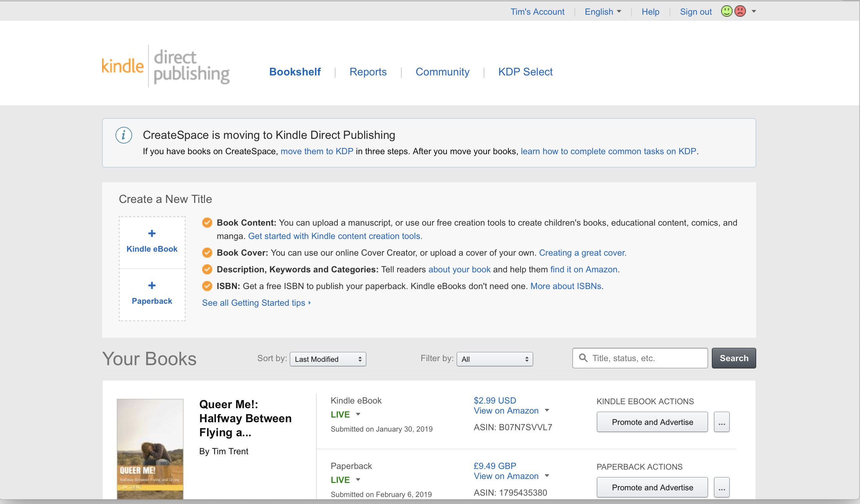Click the Search button
This screenshot has width=860, height=504.
734,358
